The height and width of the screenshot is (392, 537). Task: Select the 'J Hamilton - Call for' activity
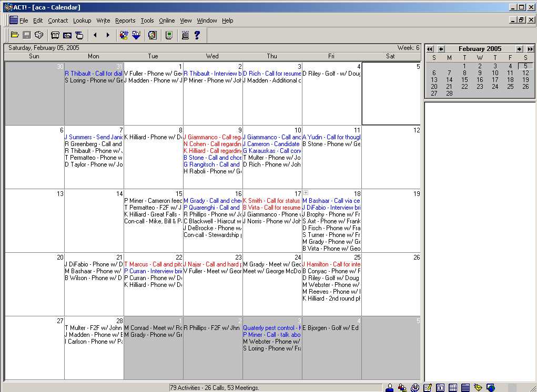(x=331, y=264)
